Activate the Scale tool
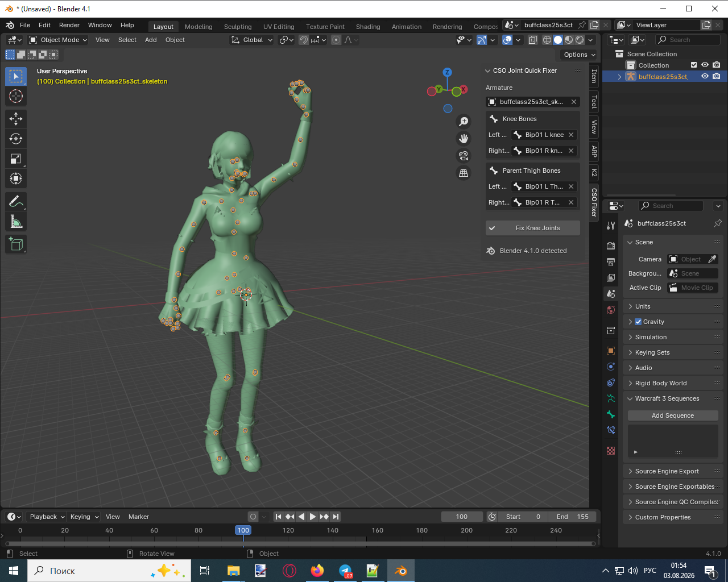The height and width of the screenshot is (582, 728). pyautogui.click(x=16, y=159)
